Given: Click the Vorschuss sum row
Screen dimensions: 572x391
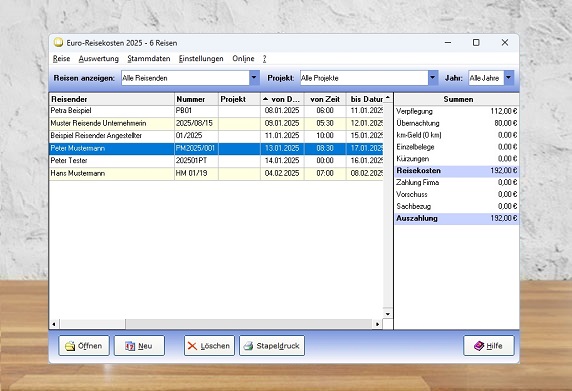Looking at the screenshot, I should coord(457,194).
